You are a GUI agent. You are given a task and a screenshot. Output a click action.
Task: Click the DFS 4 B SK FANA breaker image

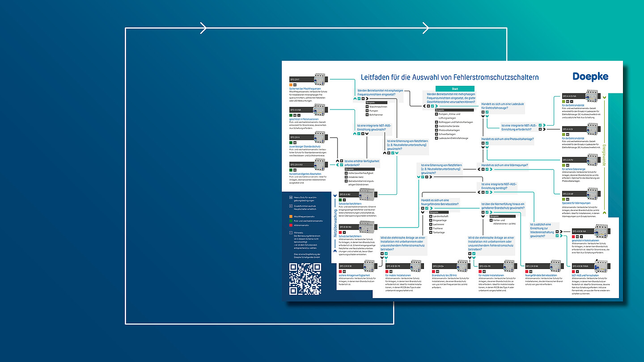point(602,266)
